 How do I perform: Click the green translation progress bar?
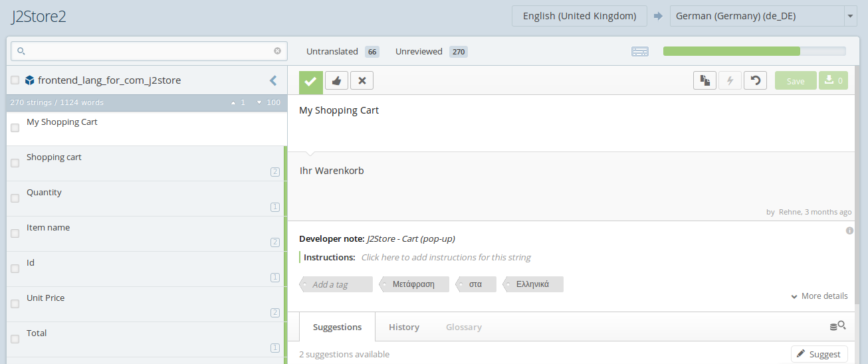point(731,52)
